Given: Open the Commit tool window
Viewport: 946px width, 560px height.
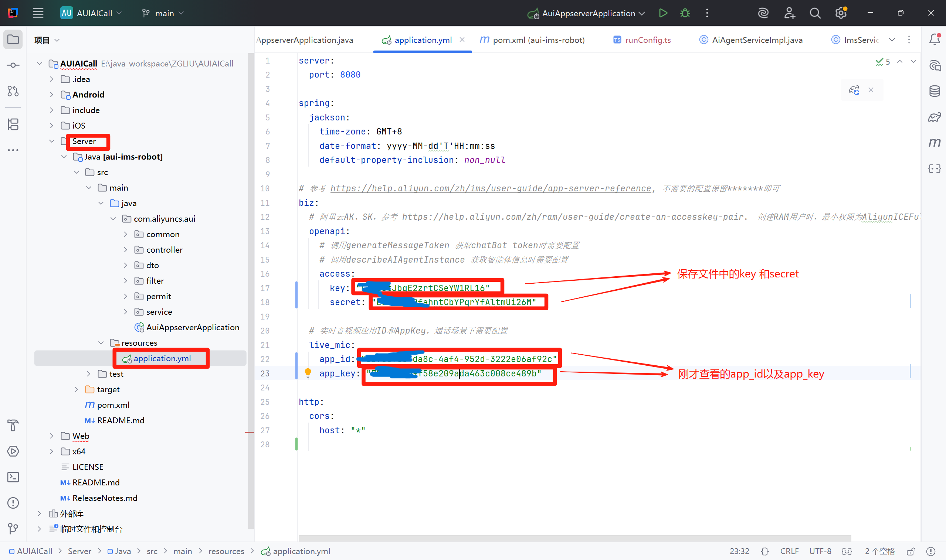Looking at the screenshot, I should click(x=13, y=65).
